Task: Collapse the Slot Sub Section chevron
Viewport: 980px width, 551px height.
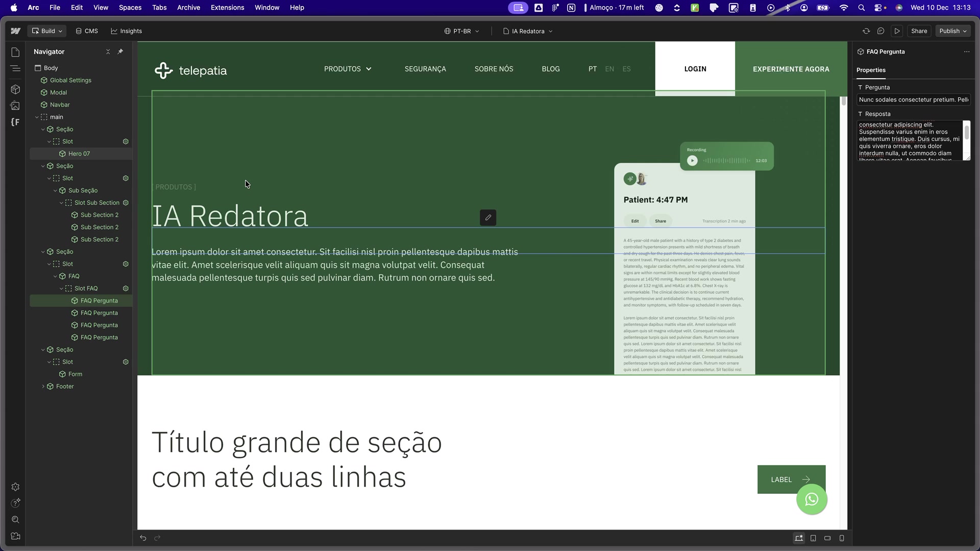Action: (61, 203)
